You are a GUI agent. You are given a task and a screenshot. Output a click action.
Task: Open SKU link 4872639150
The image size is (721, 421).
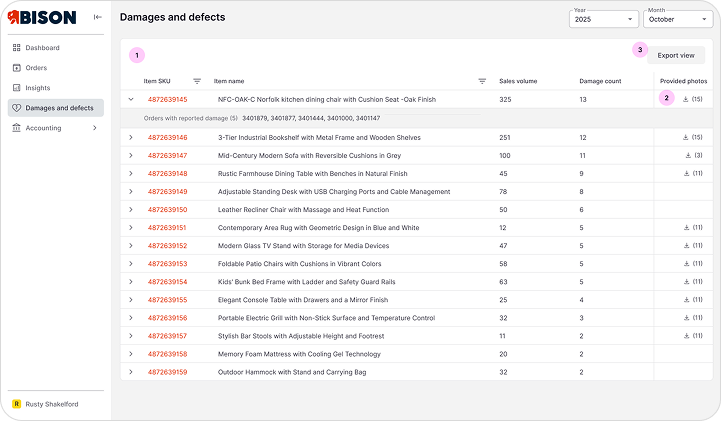click(x=167, y=210)
